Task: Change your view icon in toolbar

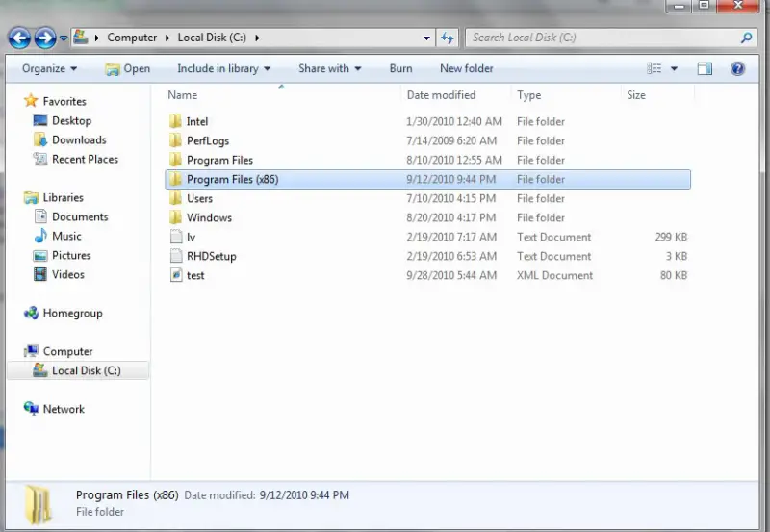Action: [654, 68]
